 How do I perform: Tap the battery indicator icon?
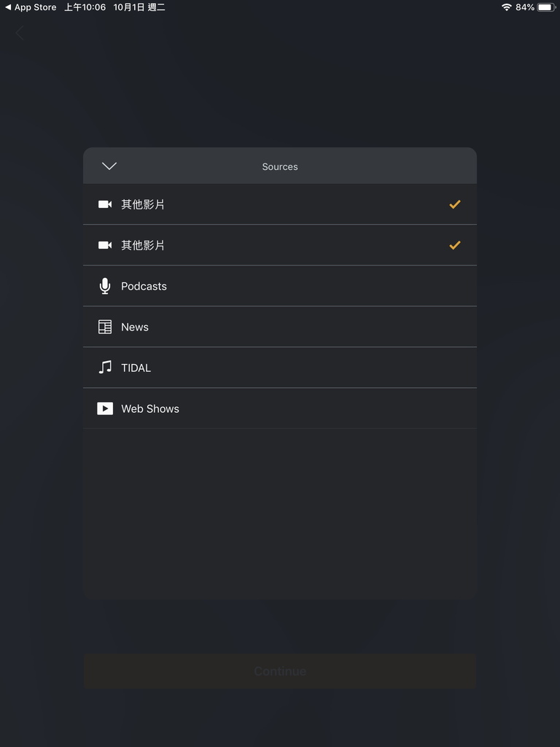click(x=546, y=7)
